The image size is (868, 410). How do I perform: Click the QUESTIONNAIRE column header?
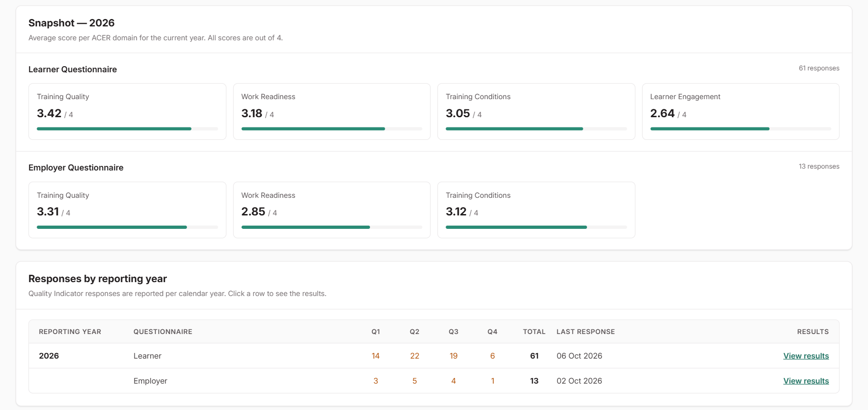pyautogui.click(x=163, y=332)
